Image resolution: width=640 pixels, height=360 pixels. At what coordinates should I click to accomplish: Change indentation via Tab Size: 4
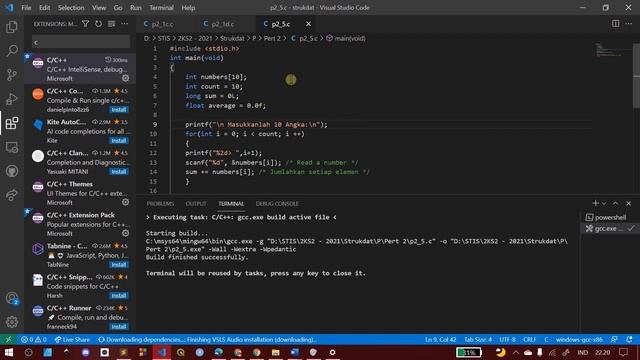point(478,340)
